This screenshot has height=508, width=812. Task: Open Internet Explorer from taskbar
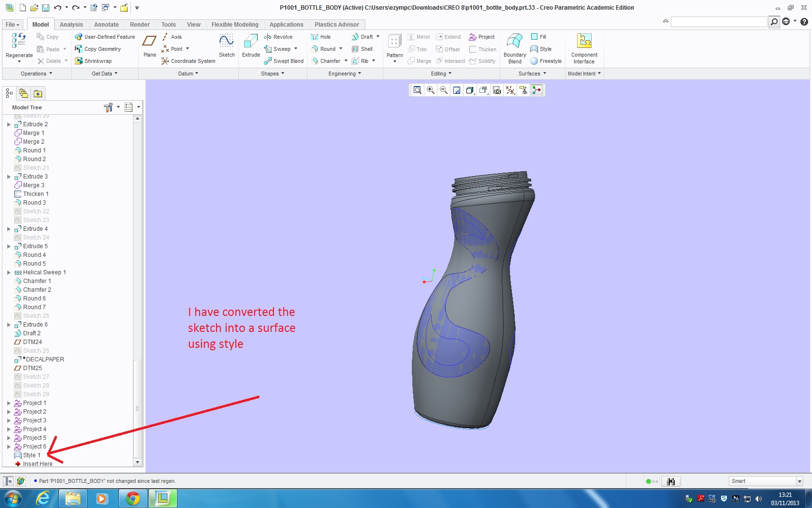[43, 498]
